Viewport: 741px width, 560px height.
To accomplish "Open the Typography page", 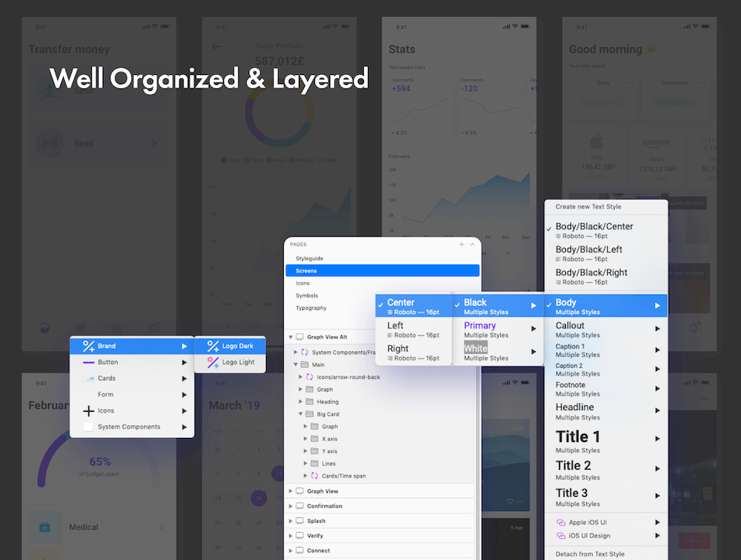I will pyautogui.click(x=311, y=307).
